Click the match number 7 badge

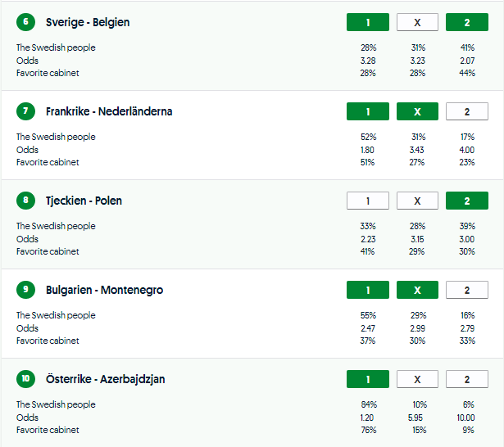point(25,111)
